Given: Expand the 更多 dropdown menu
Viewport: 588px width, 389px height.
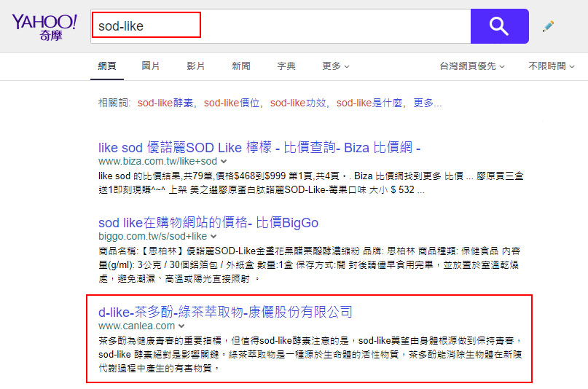Looking at the screenshot, I should pyautogui.click(x=336, y=66).
